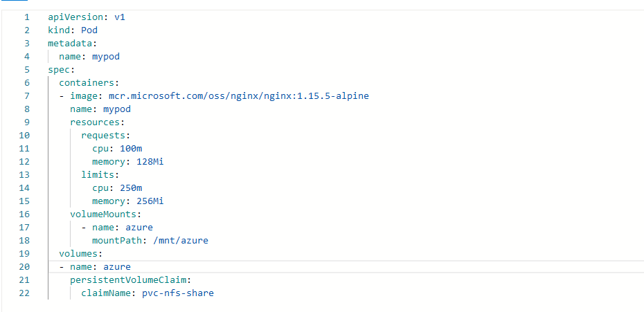Click the nginx image path text
644x312 pixels.
point(239,96)
